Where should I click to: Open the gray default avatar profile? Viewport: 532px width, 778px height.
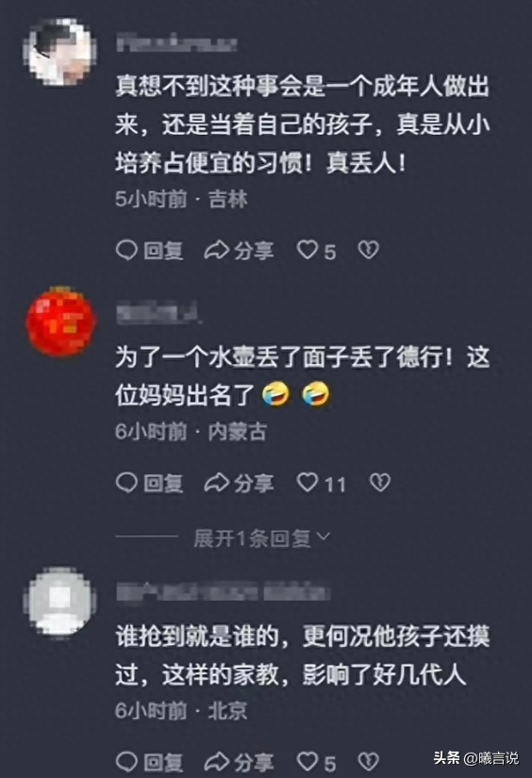click(x=60, y=602)
